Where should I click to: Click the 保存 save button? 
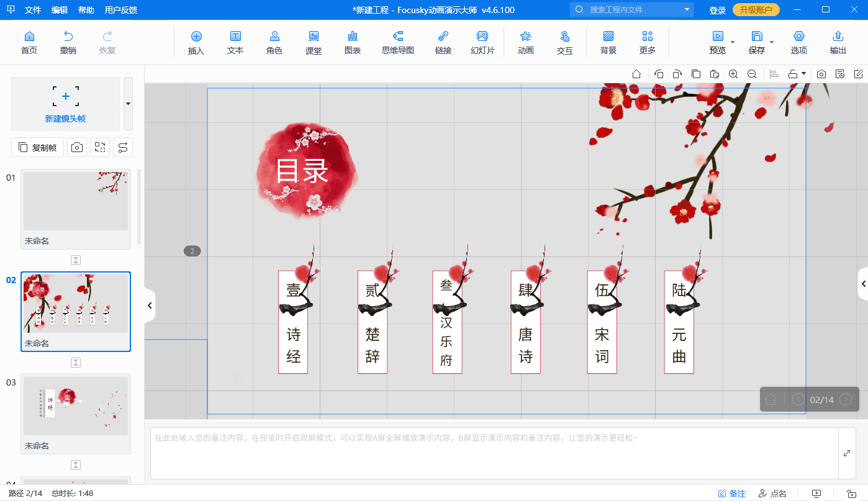pos(757,43)
